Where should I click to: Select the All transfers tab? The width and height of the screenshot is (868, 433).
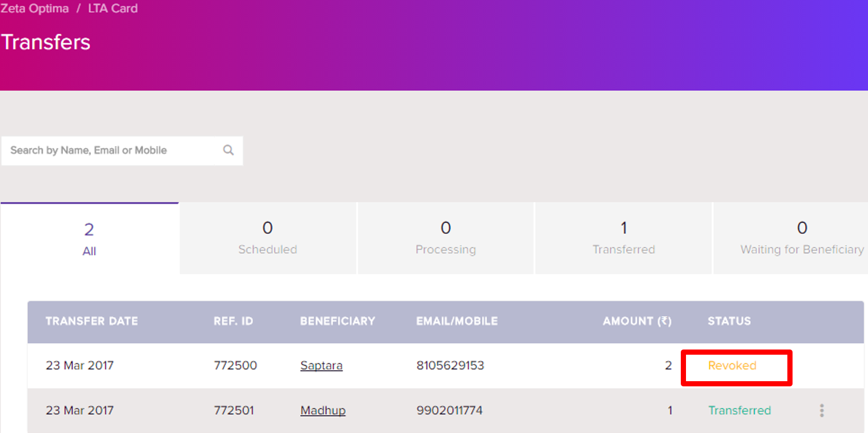89,239
